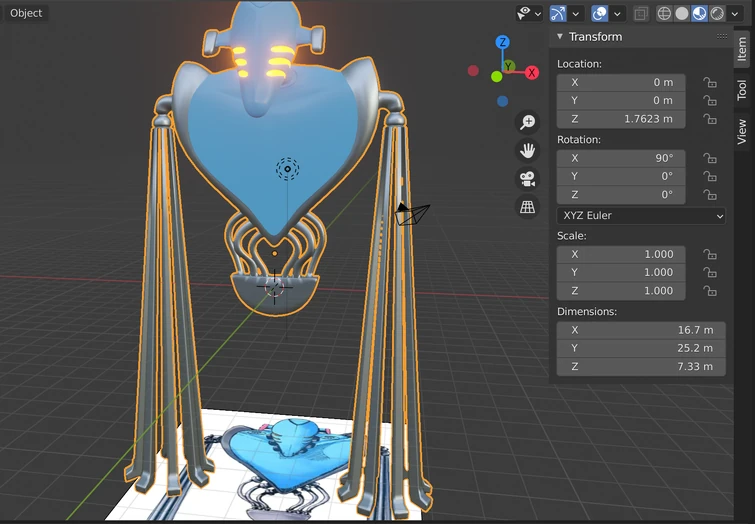Lock the Rotation Z axis

click(x=710, y=195)
